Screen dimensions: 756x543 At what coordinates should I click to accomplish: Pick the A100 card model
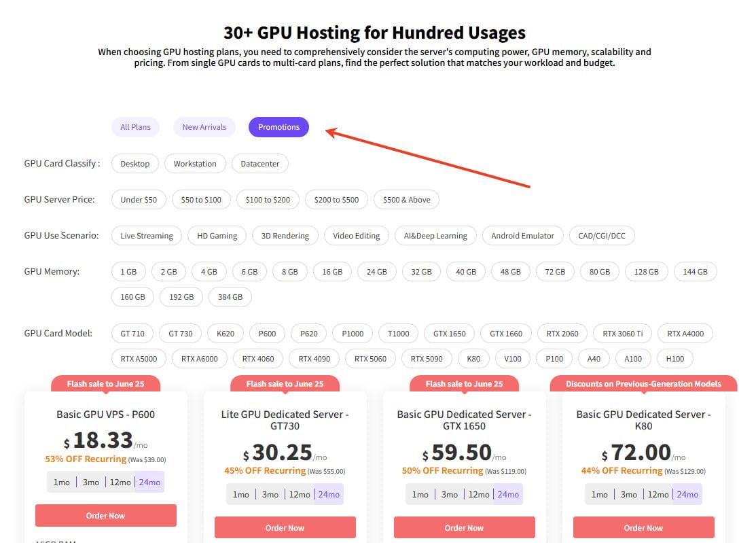pos(633,359)
